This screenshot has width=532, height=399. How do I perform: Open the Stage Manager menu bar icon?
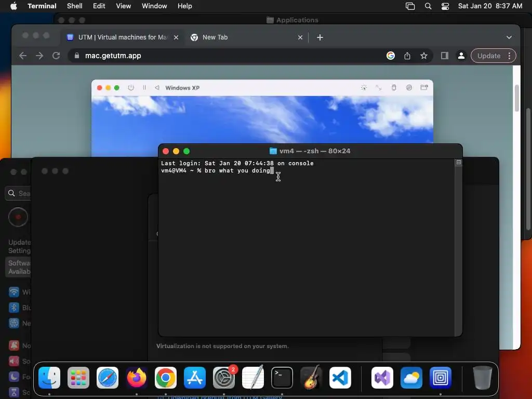click(x=410, y=6)
